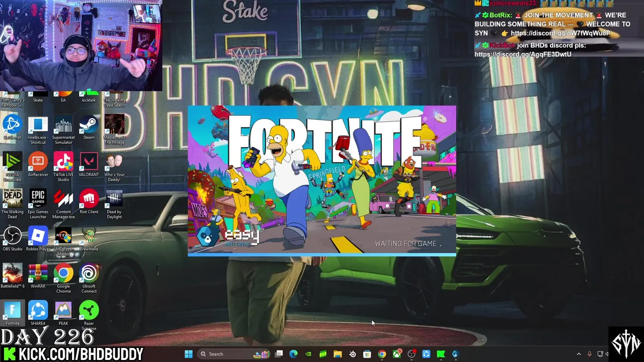Image resolution: width=644 pixels, height=362 pixels.
Task: Open the Razer Synapse desktop icon
Action: (89, 316)
